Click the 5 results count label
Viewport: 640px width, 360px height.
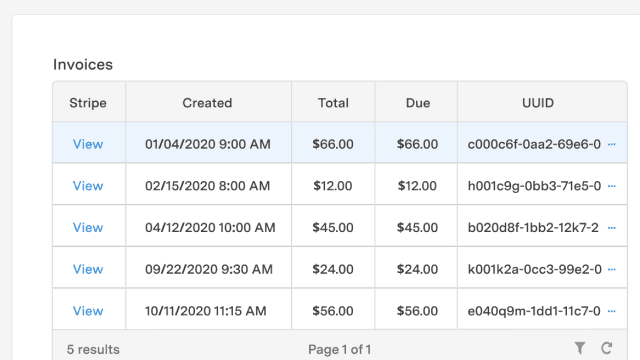pyautogui.click(x=93, y=349)
